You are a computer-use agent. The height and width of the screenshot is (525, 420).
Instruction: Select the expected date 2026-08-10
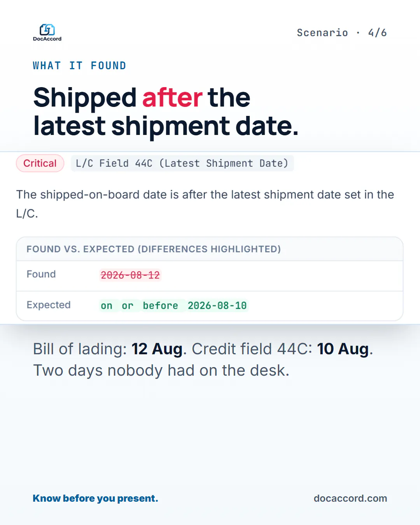tap(217, 306)
